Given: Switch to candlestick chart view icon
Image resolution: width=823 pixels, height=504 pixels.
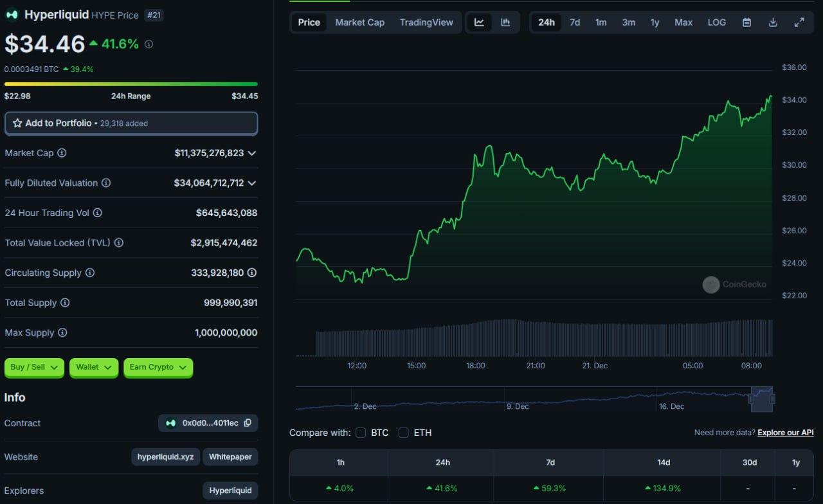Looking at the screenshot, I should coord(505,22).
